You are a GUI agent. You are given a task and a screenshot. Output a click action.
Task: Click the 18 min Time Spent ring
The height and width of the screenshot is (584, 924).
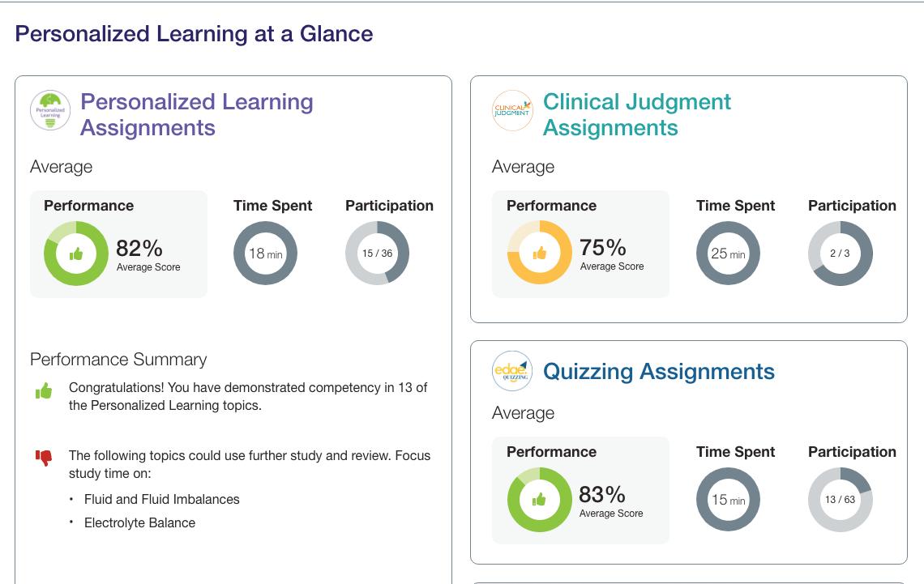tap(265, 254)
